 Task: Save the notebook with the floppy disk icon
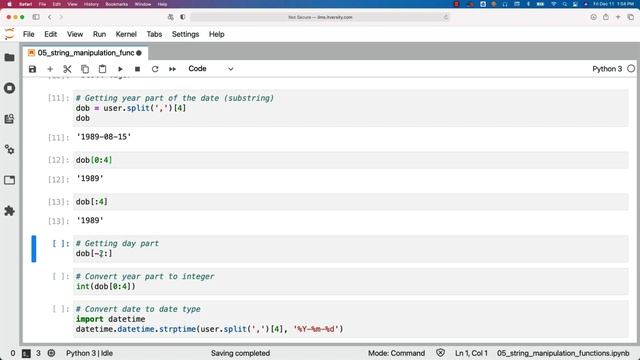(x=32, y=69)
